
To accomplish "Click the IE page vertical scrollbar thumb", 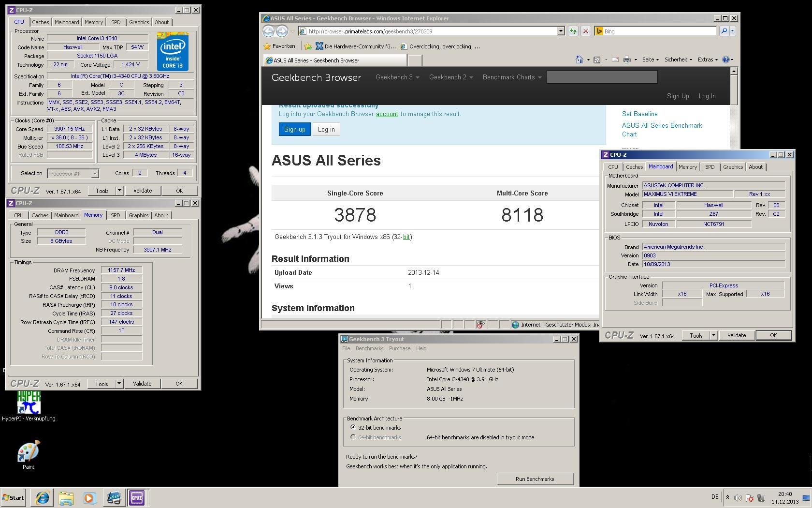I will tap(734, 90).
